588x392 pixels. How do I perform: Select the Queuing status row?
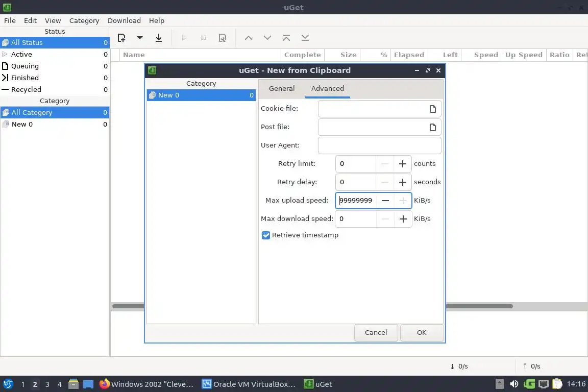click(x=55, y=66)
